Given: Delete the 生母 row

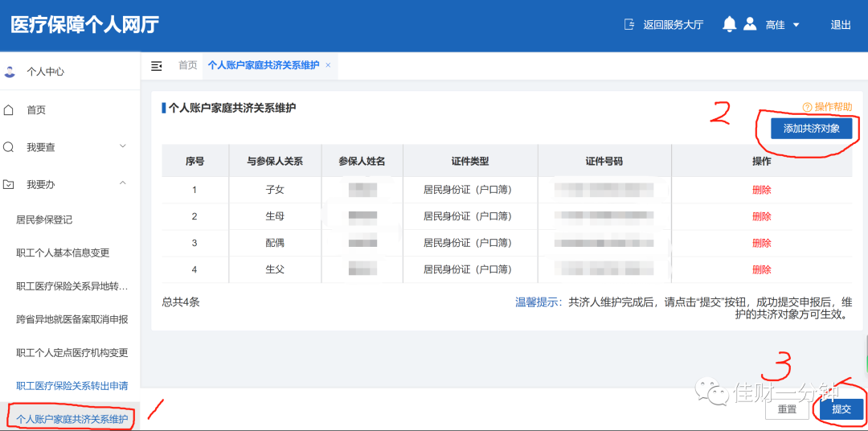Looking at the screenshot, I should point(762,216).
